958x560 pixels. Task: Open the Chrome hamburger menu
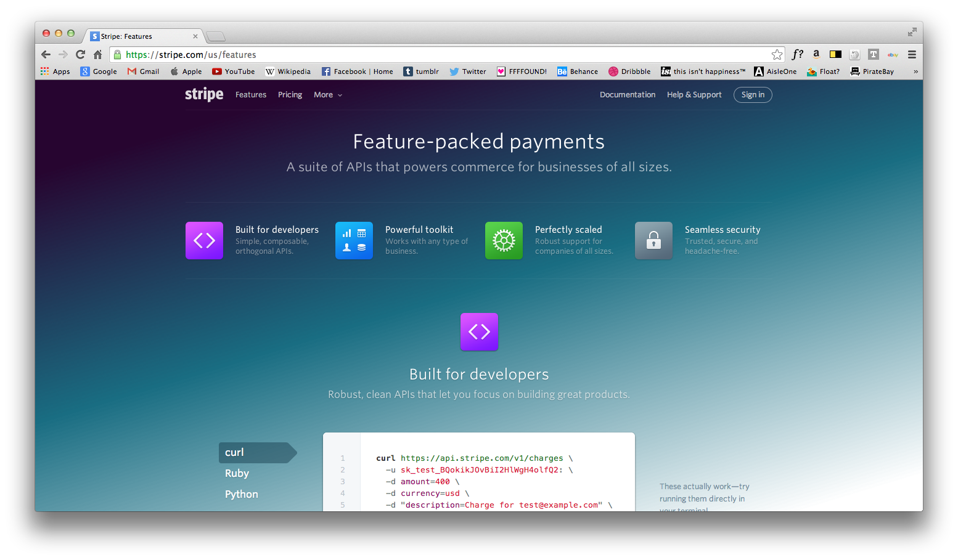(x=912, y=55)
